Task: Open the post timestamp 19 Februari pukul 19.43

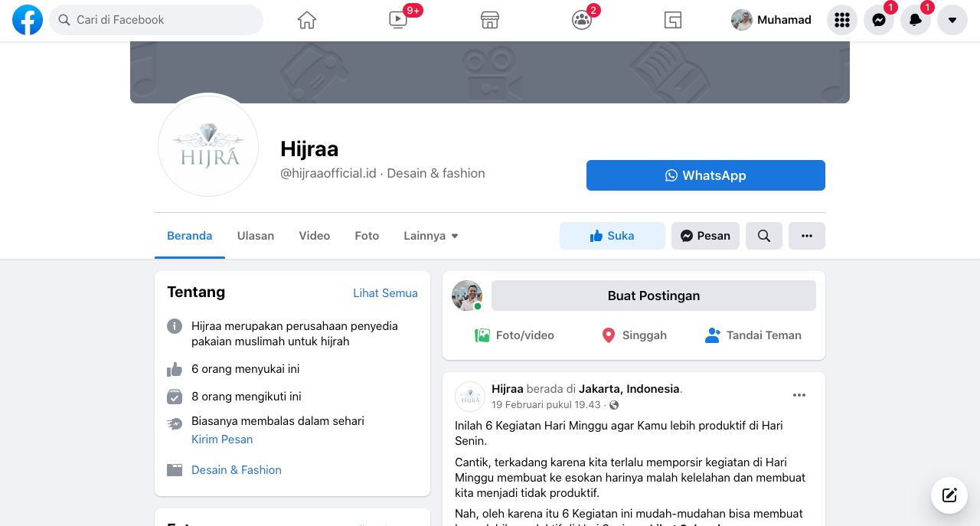Action: click(x=547, y=404)
